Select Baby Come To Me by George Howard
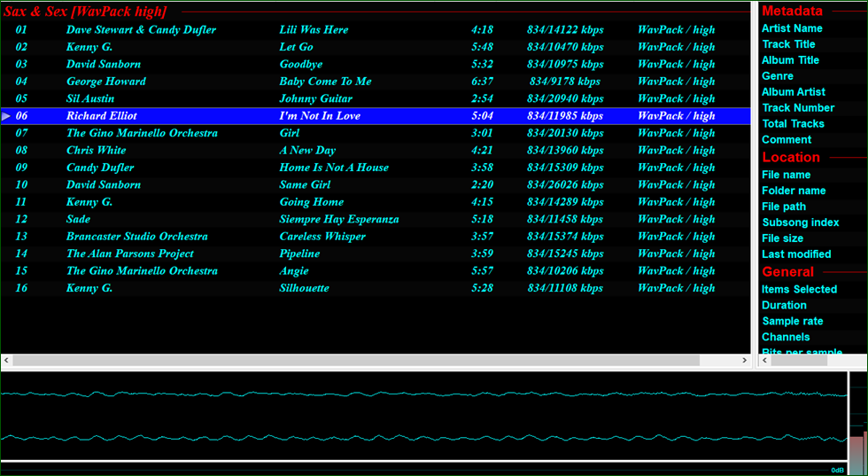Viewport: 868px width, 476px height. click(x=376, y=82)
